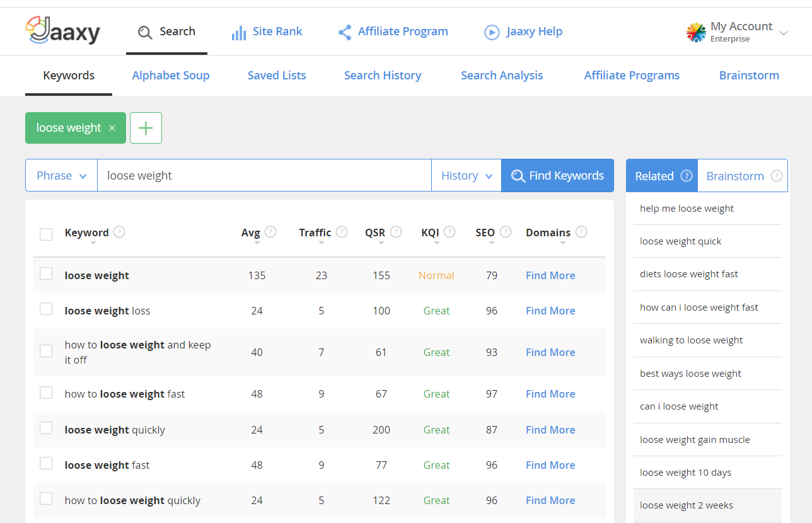Switch to Brainstorm in the sub navigation

pos(749,76)
